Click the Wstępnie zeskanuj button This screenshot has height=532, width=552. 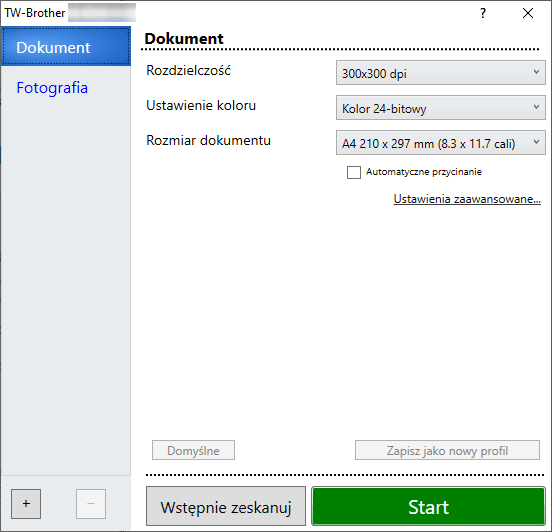[x=226, y=506]
